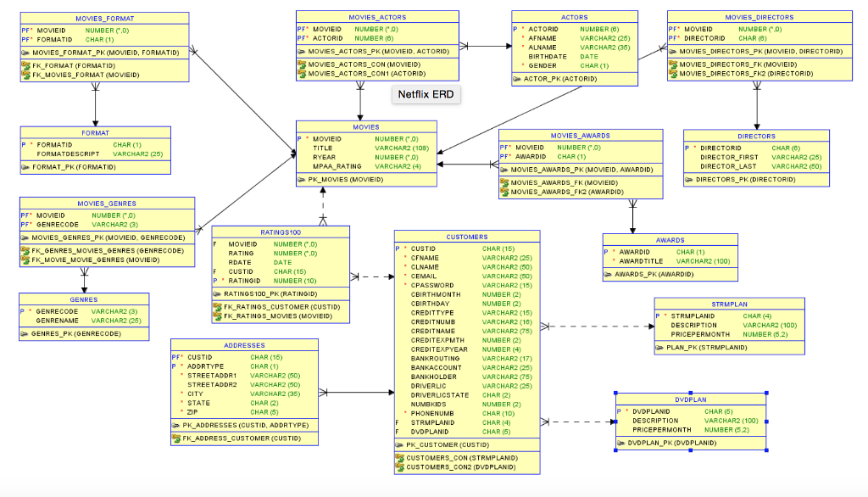Click the key icon beside PK_ADDRESSES
Screen dimensions: 868x497
pos(176,424)
